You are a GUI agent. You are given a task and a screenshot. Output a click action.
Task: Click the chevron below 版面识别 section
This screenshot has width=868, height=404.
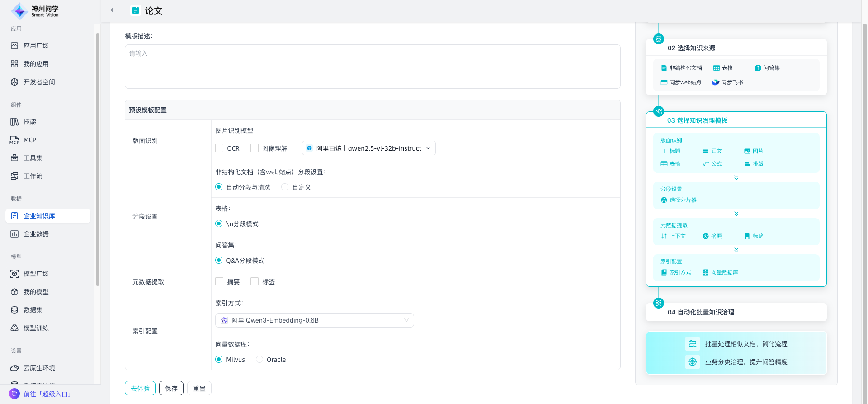[x=736, y=177]
